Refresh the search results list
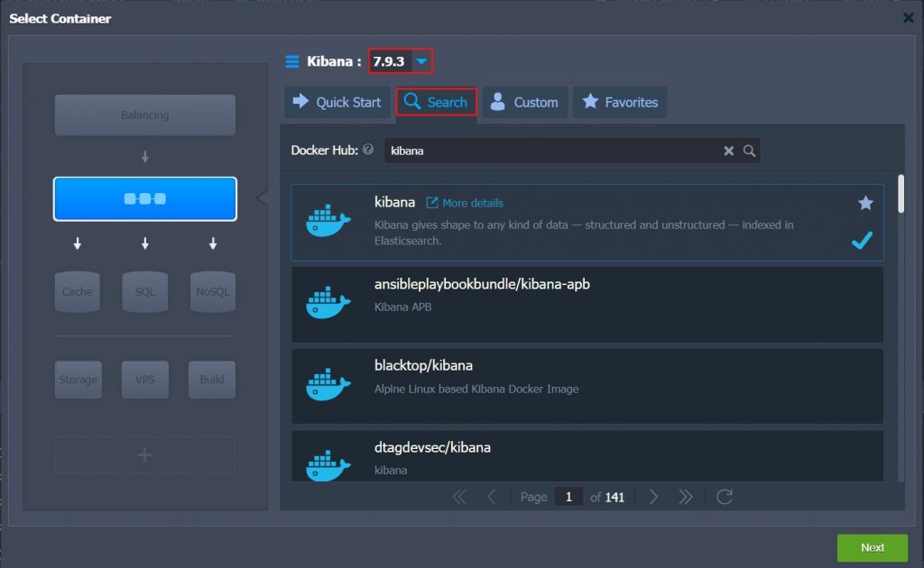 (x=725, y=497)
